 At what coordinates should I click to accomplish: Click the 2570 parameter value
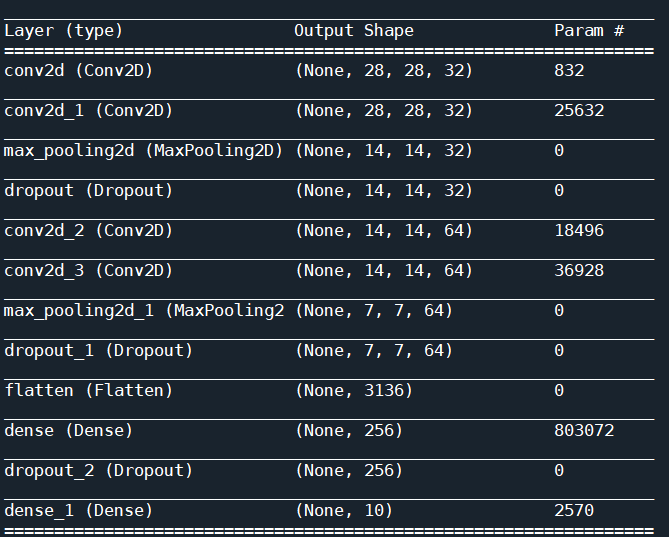pyautogui.click(x=574, y=511)
